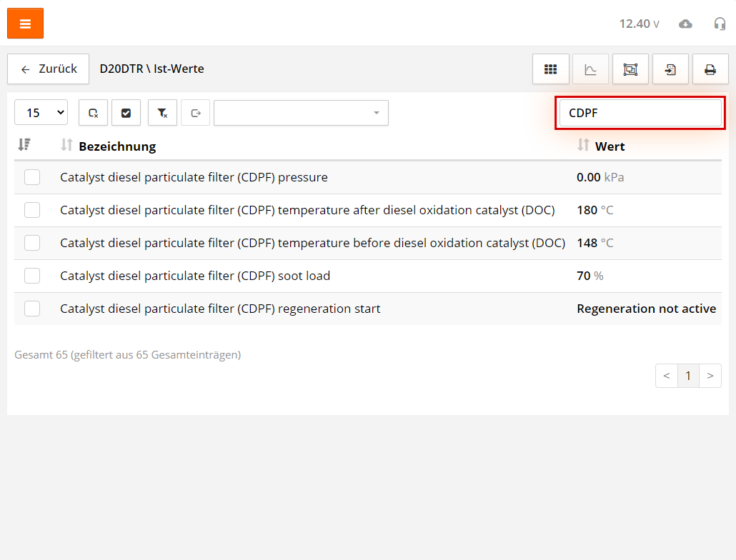Check the CDPF pressure row checkbox
Screen dimensions: 736x560
pyautogui.click(x=32, y=177)
